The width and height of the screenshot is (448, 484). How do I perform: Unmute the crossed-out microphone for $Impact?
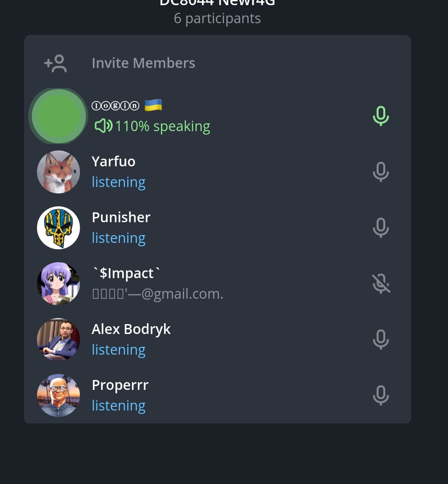point(381,284)
